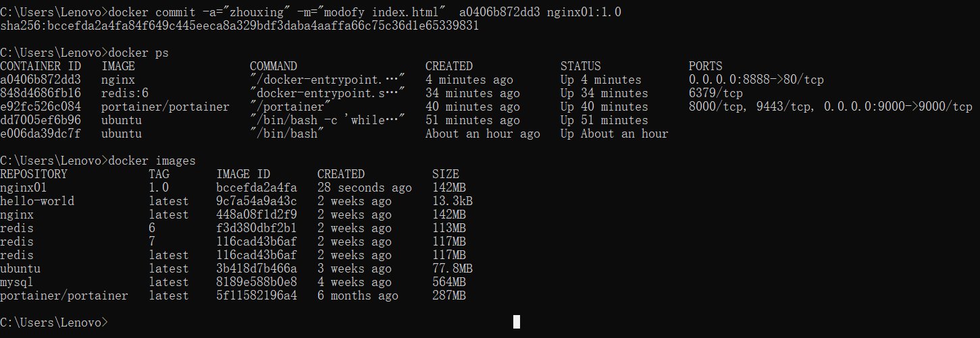The height and width of the screenshot is (338, 980).
Task: Click container ID 848d4686fb16 in docker ps
Action: [41, 93]
